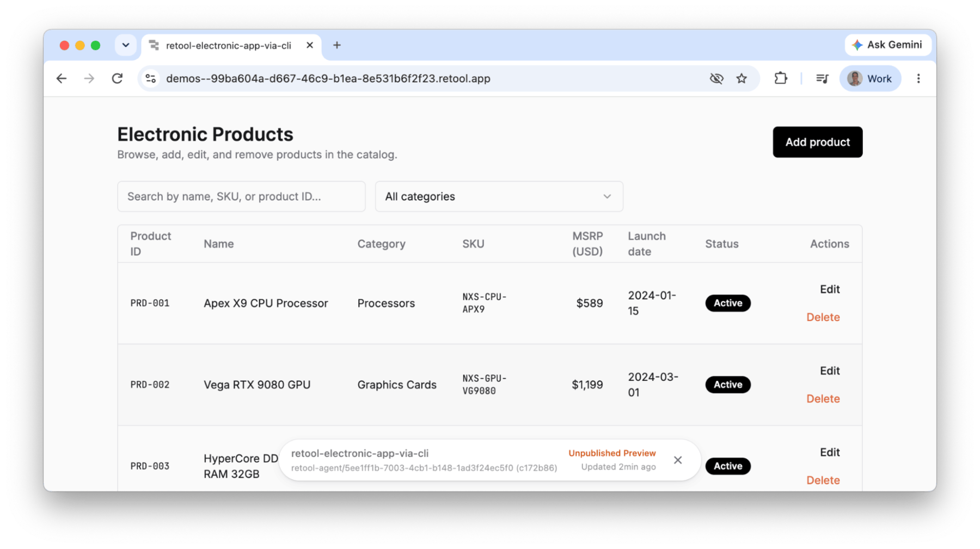Viewport: 980px width, 549px height.
Task: Open the Chrome three-dot menu
Action: pos(918,78)
